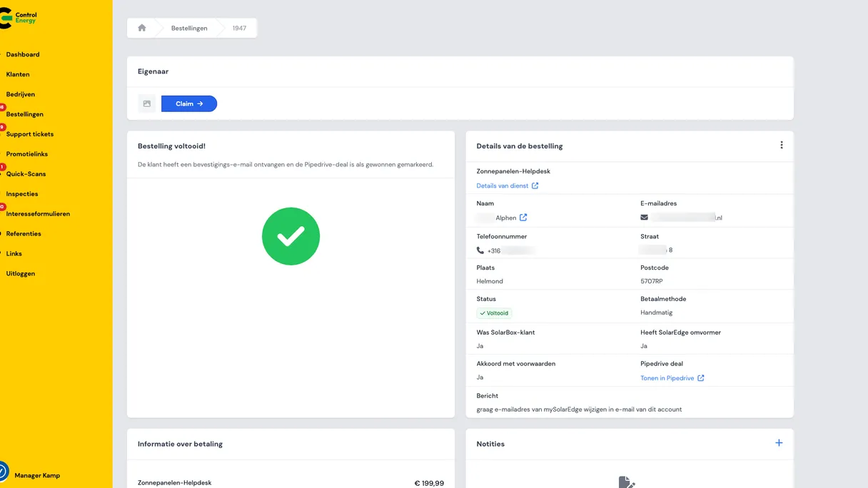Go to home via breadcrumb house icon
This screenshot has width=868, height=488.
[x=142, y=28]
